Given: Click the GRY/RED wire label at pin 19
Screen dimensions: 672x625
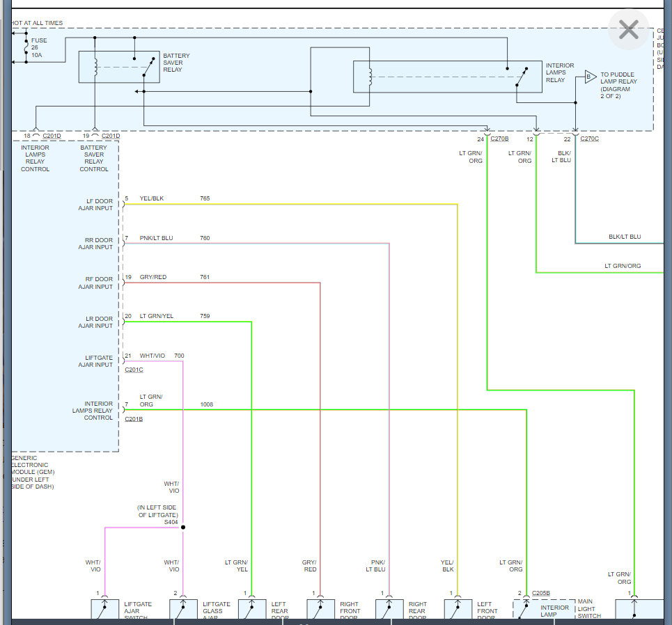Looking at the screenshot, I should (153, 277).
